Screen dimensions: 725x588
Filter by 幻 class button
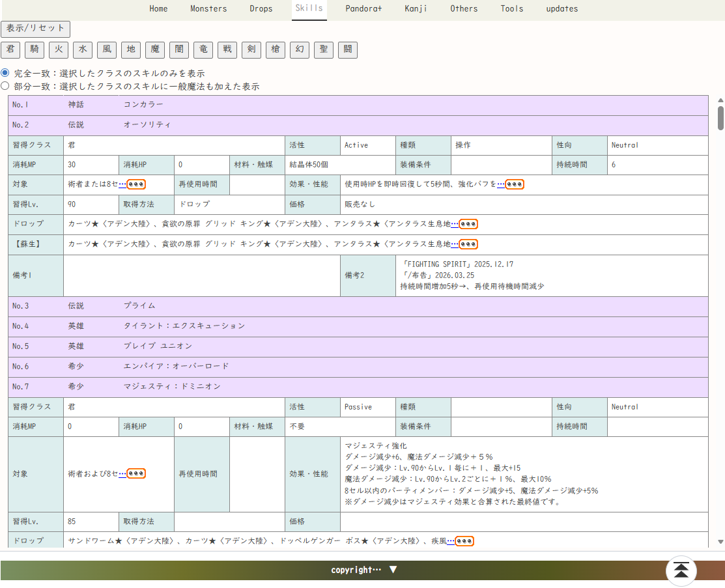click(x=300, y=50)
